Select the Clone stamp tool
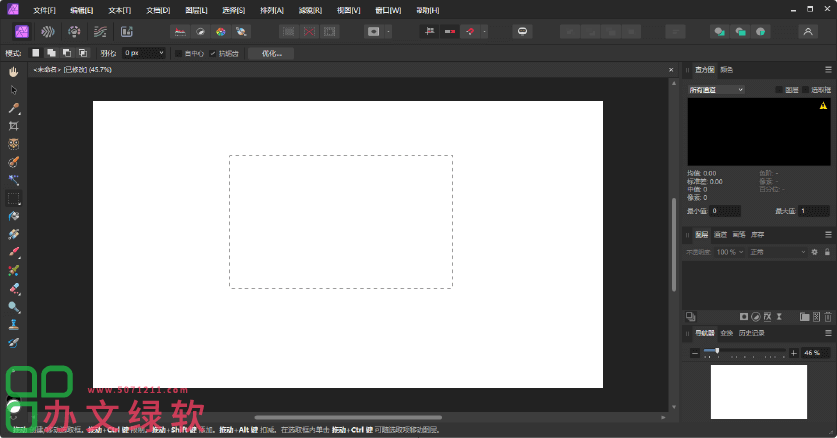The height and width of the screenshot is (438, 837). click(14, 324)
